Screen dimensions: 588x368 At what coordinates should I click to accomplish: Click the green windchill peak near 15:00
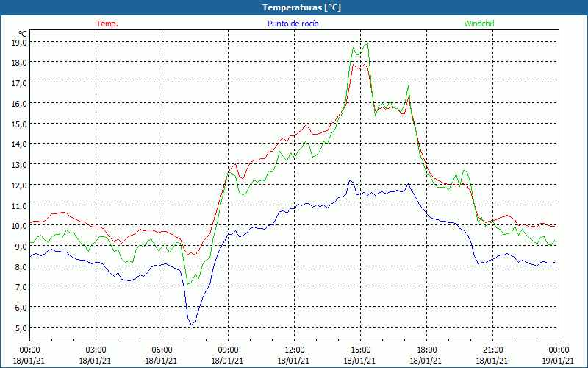click(367, 43)
